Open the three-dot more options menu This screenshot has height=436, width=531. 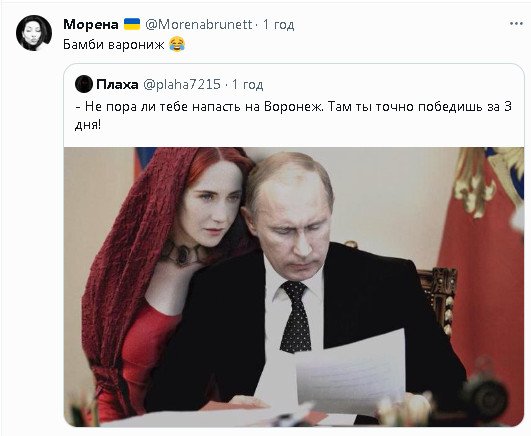pyautogui.click(x=516, y=24)
